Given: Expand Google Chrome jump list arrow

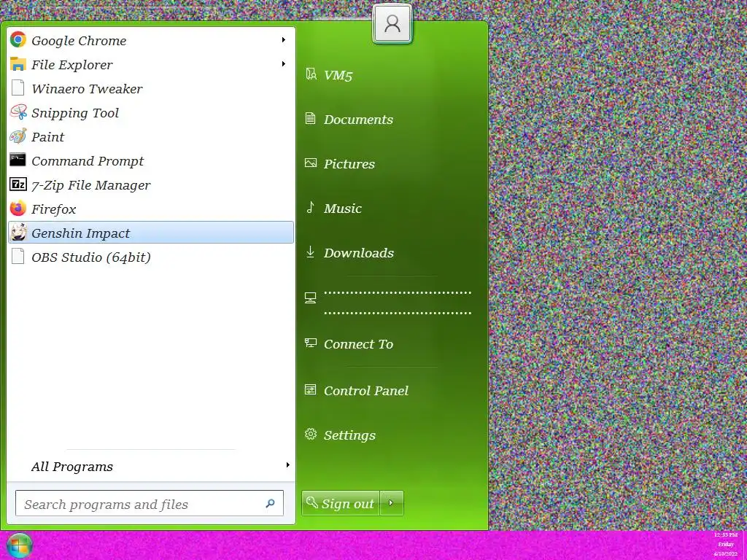Looking at the screenshot, I should click(x=284, y=40).
